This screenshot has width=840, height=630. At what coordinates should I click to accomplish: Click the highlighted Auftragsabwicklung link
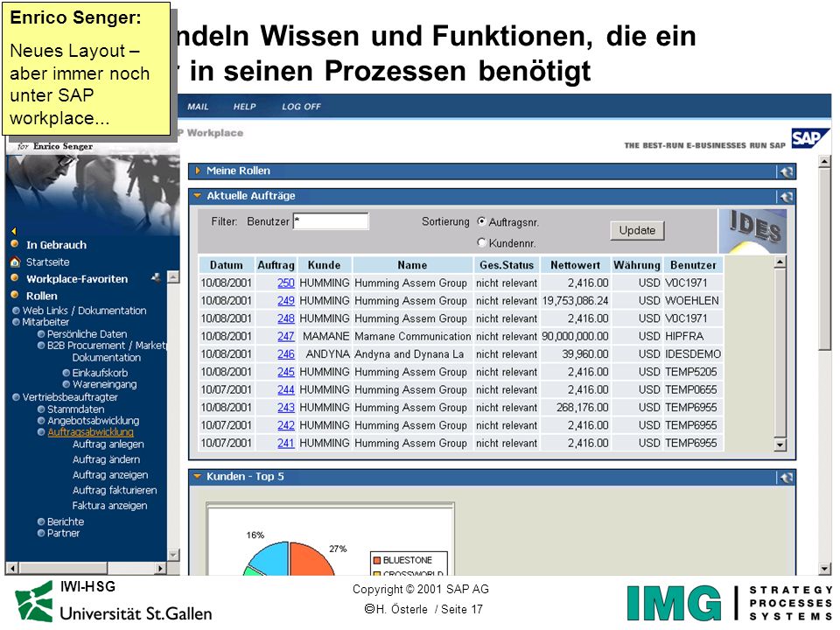click(x=90, y=431)
